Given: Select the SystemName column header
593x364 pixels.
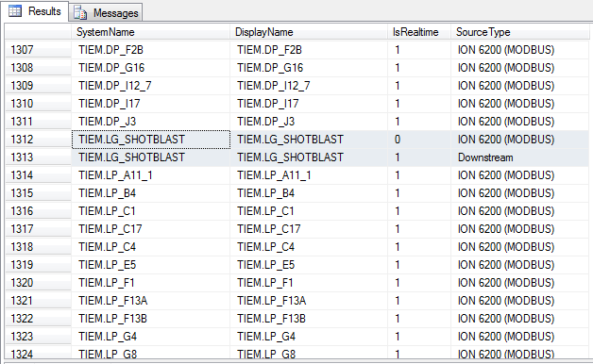Looking at the screenshot, I should pyautogui.click(x=150, y=32).
